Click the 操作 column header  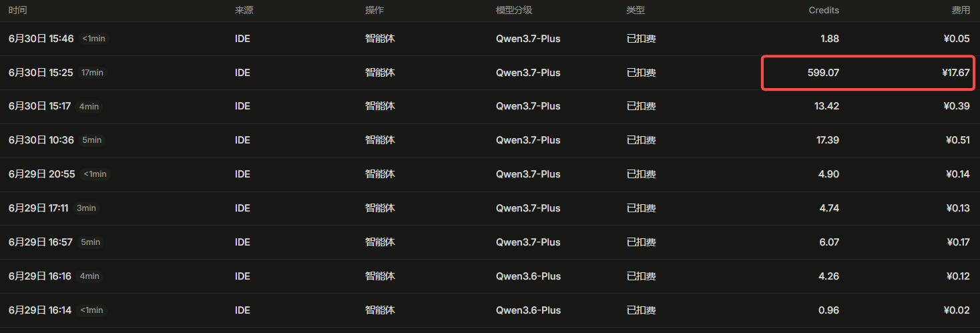click(x=375, y=11)
